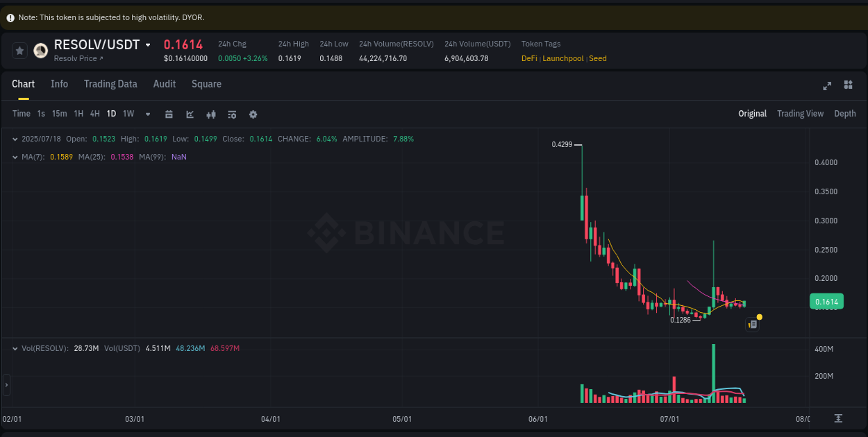868x437 pixels.
Task: Click the Launchpool token tag
Action: coord(562,58)
